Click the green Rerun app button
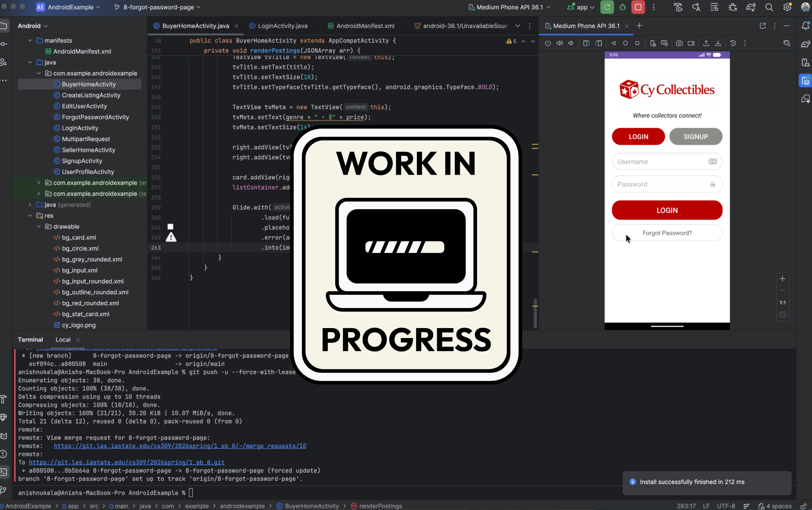The width and height of the screenshot is (812, 510). (x=607, y=7)
